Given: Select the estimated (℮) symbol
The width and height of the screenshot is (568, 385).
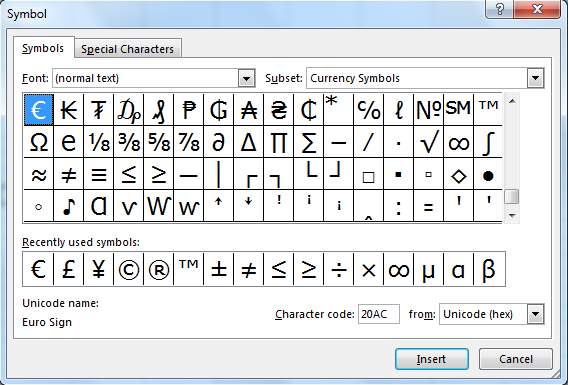Looking at the screenshot, I should coord(68,142).
